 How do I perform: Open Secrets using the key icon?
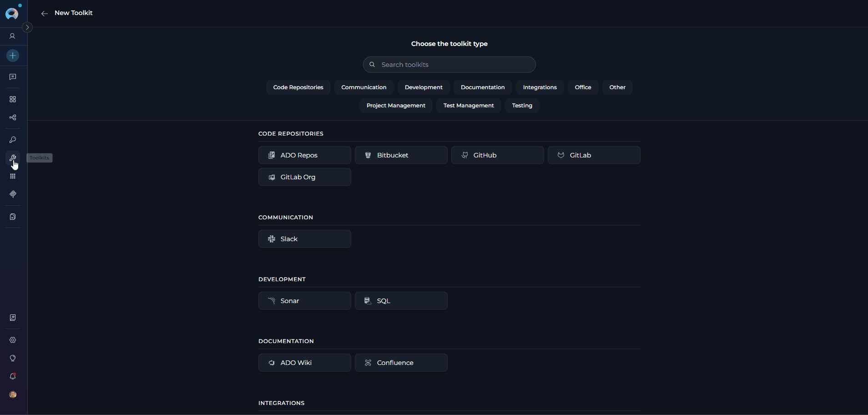[x=12, y=140]
